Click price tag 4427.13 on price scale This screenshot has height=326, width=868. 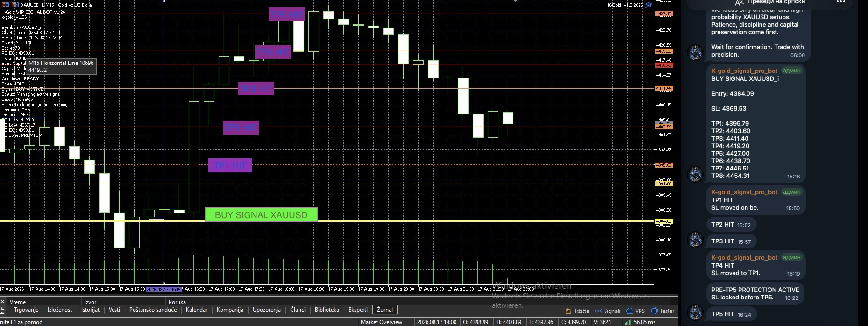tap(664, 14)
